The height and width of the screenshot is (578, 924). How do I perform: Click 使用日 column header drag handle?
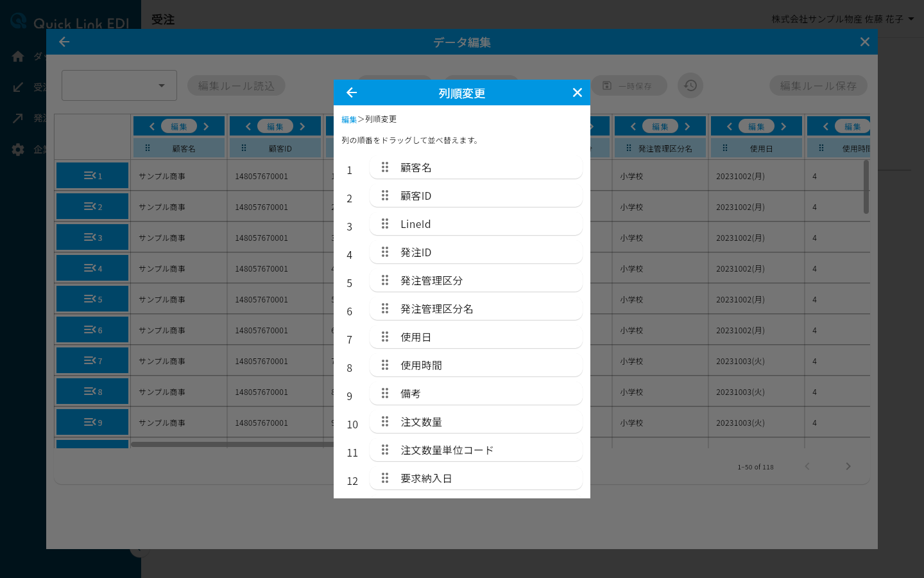(x=725, y=148)
